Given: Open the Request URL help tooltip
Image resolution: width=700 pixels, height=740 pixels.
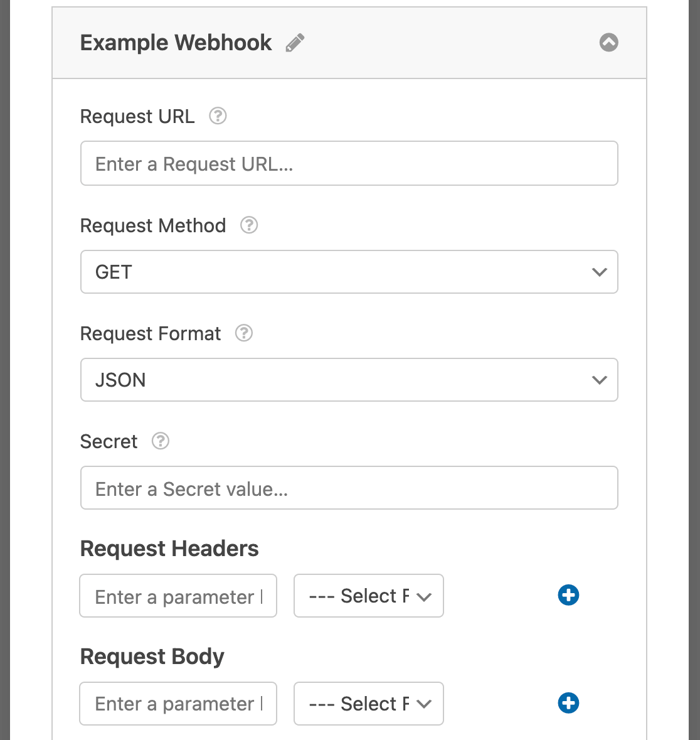Looking at the screenshot, I should [217, 116].
